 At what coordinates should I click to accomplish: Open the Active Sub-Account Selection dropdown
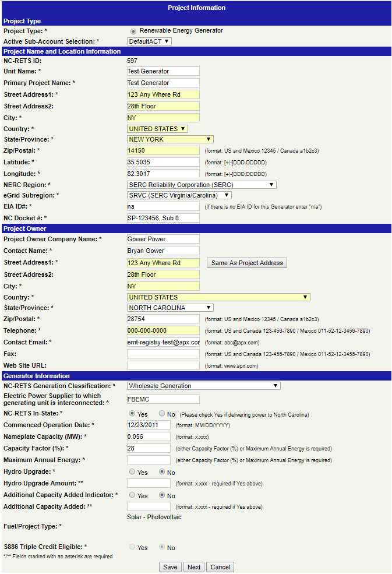pos(149,41)
